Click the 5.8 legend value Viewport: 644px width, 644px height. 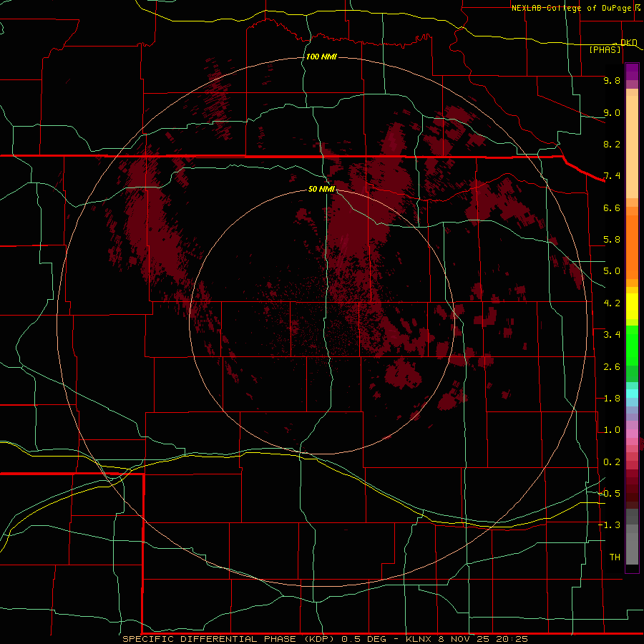(x=612, y=240)
